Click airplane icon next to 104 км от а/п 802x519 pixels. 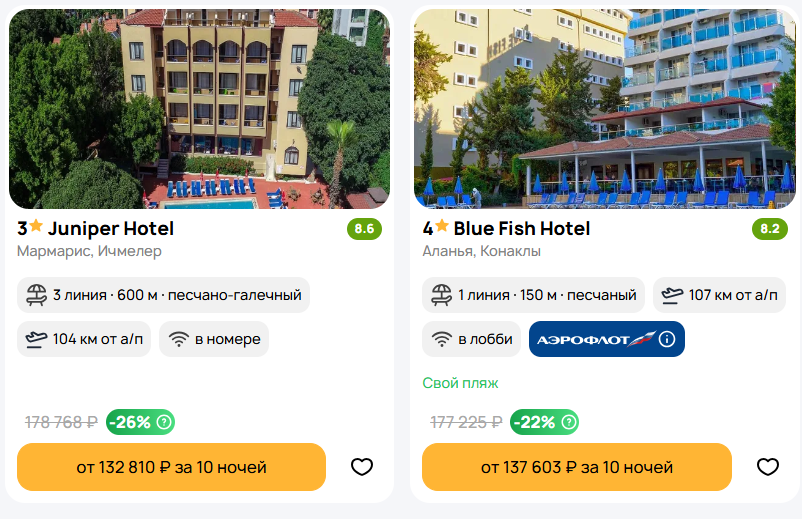coord(36,339)
